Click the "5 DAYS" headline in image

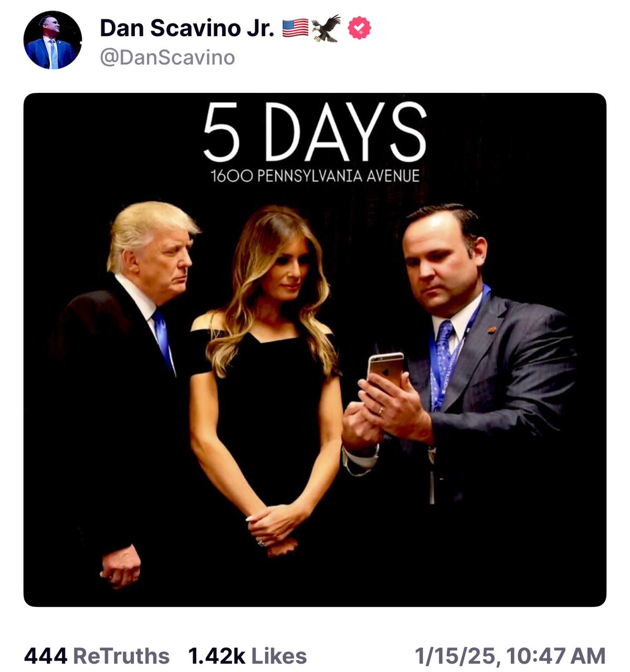click(314, 132)
